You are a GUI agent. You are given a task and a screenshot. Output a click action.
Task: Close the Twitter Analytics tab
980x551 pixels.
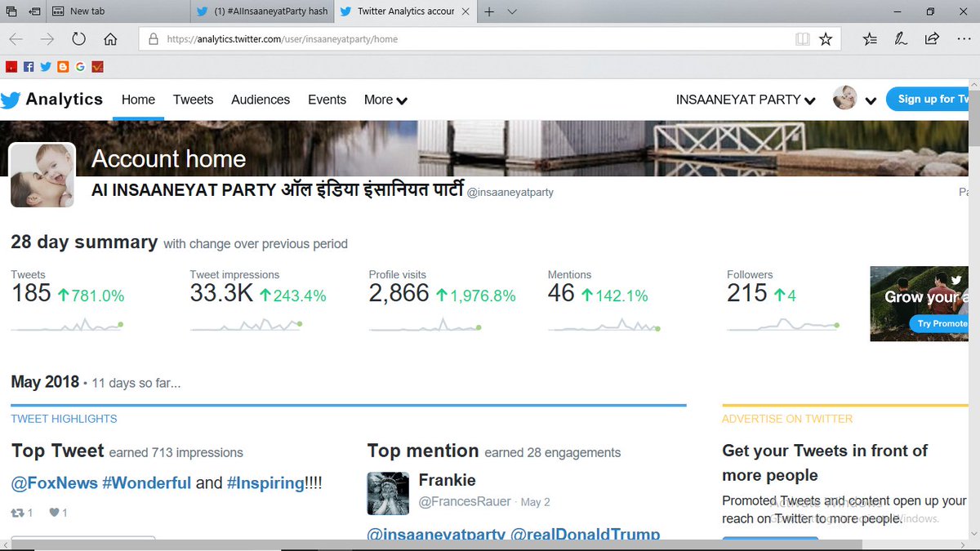[x=465, y=11]
